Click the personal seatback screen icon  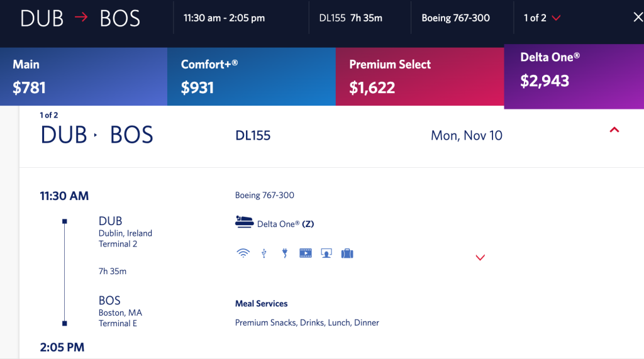(x=326, y=253)
